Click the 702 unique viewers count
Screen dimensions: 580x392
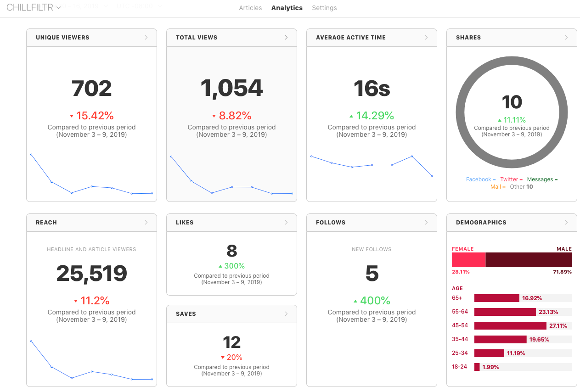click(x=92, y=88)
